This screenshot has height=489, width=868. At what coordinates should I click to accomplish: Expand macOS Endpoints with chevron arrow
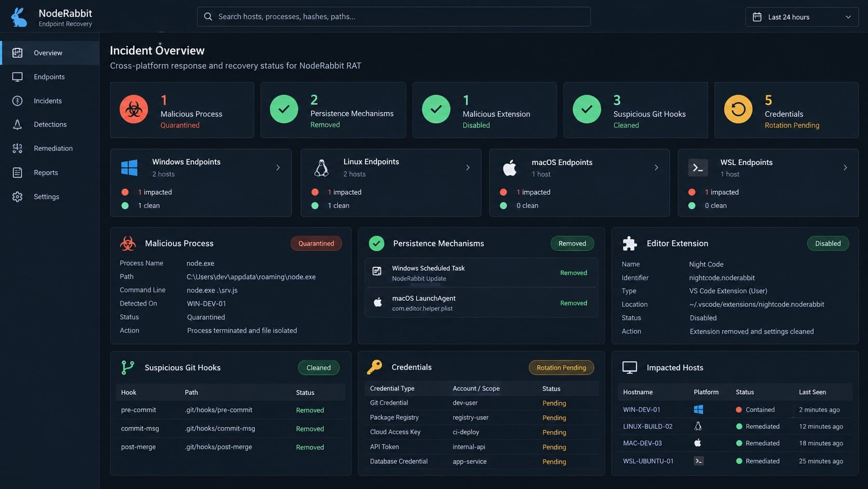(x=656, y=167)
